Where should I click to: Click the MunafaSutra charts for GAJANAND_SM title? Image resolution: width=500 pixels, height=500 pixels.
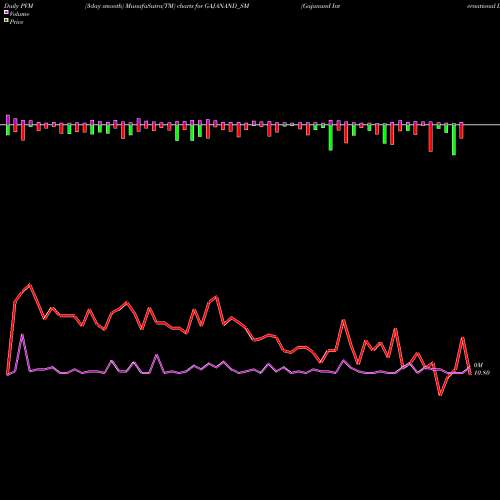pyautogui.click(x=167, y=6)
